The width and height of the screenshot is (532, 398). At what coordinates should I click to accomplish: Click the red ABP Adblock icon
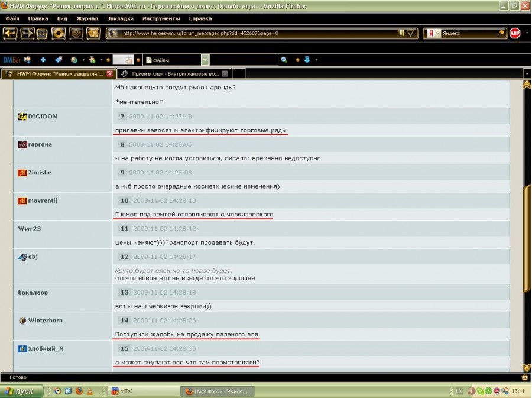pos(515,34)
